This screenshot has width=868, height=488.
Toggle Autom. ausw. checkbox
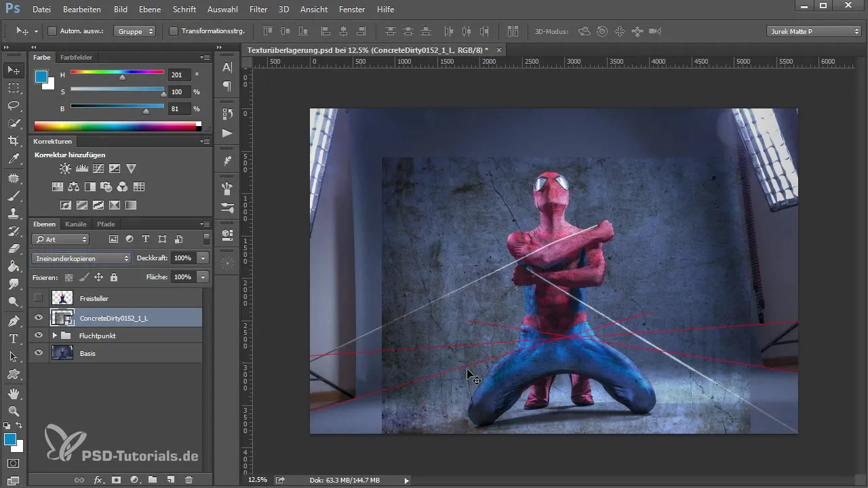(x=52, y=31)
